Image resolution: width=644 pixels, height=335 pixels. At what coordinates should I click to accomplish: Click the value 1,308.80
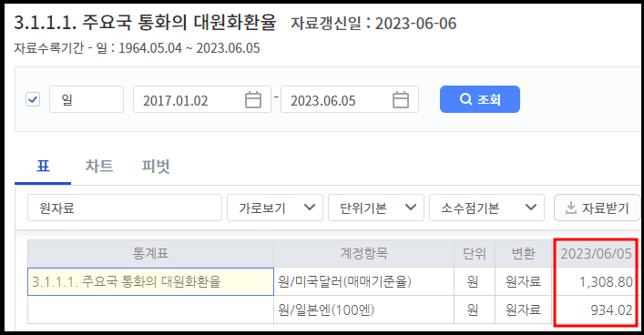pyautogui.click(x=606, y=282)
